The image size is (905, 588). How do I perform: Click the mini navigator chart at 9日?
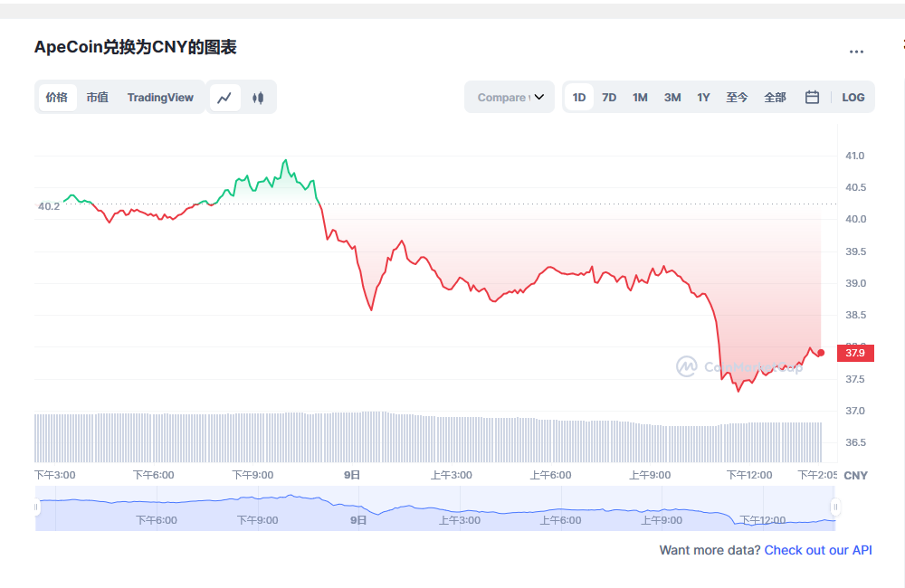tap(358, 520)
